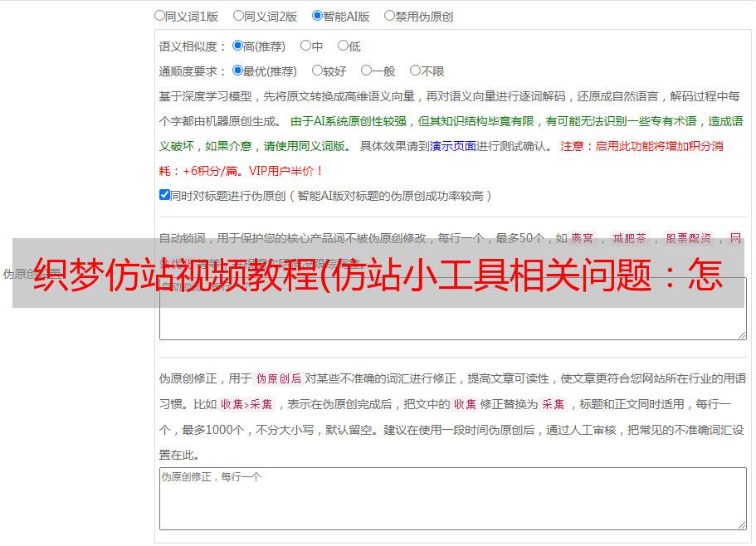Select the 同义词2版 radio option
The height and width of the screenshot is (546, 756).
(238, 16)
